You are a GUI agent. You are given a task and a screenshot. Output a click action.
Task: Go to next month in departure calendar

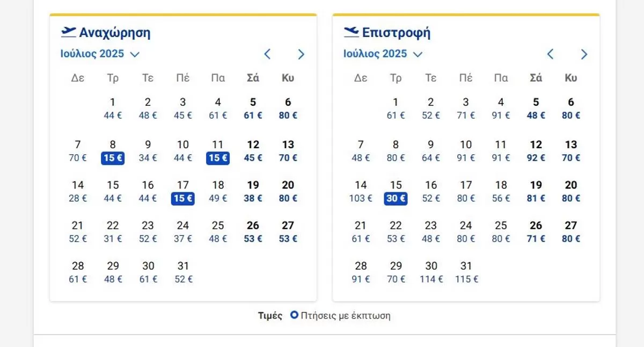301,54
